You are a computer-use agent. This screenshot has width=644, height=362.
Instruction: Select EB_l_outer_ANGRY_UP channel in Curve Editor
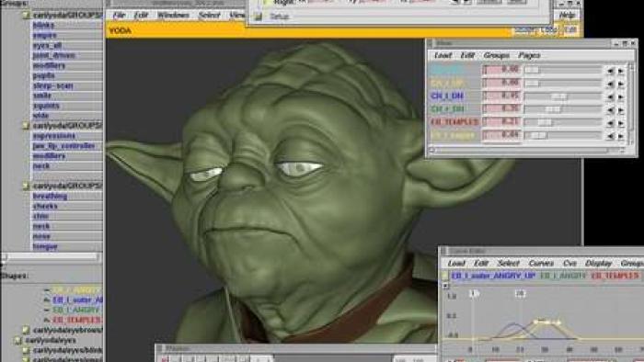(x=493, y=276)
